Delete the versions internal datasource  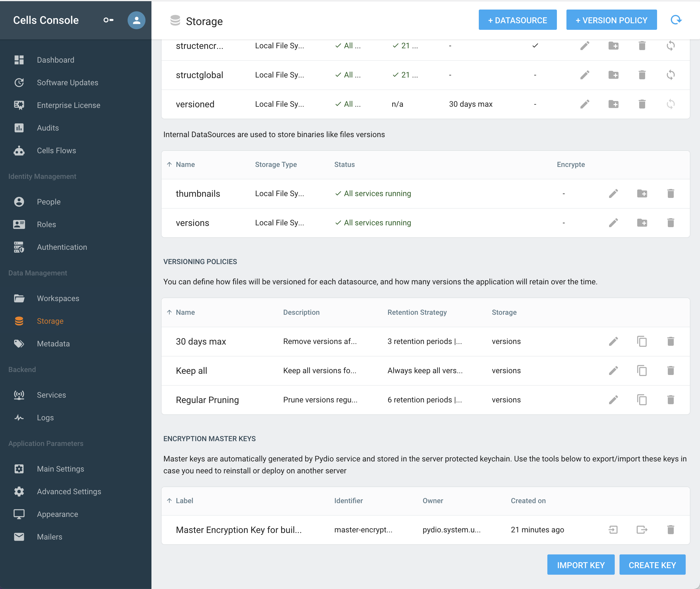pos(670,223)
